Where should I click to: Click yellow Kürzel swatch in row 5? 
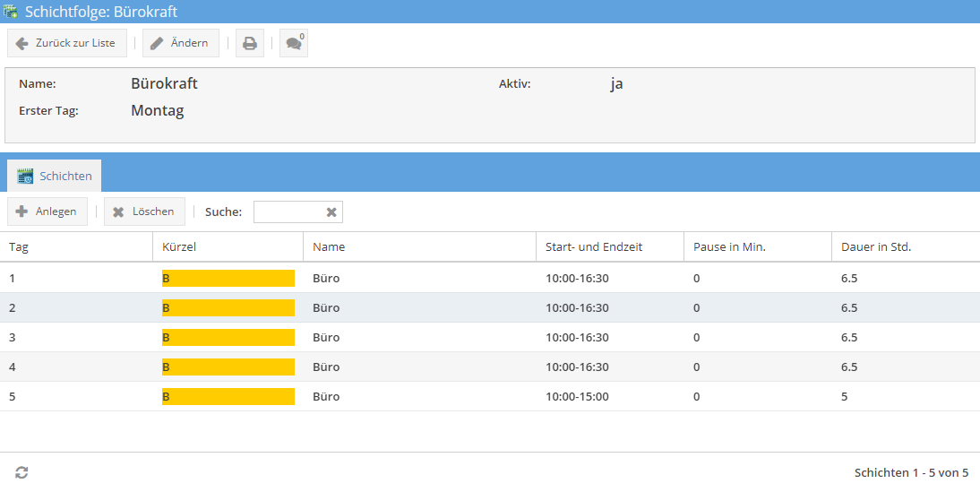(228, 396)
